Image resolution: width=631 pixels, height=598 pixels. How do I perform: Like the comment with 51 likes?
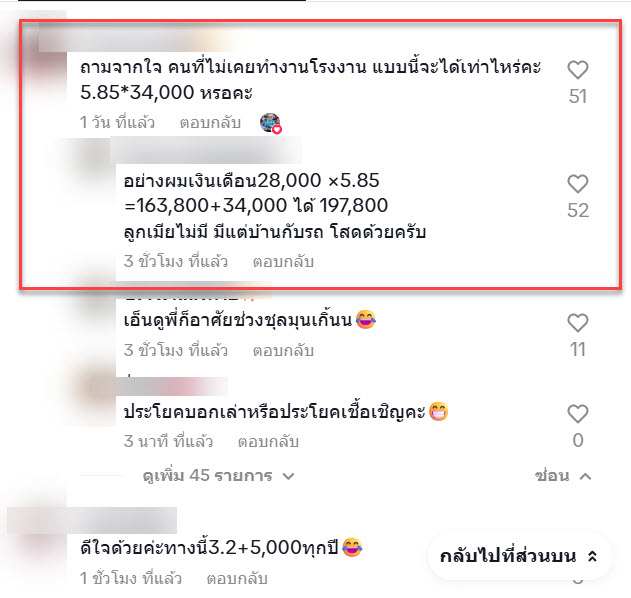point(578,70)
